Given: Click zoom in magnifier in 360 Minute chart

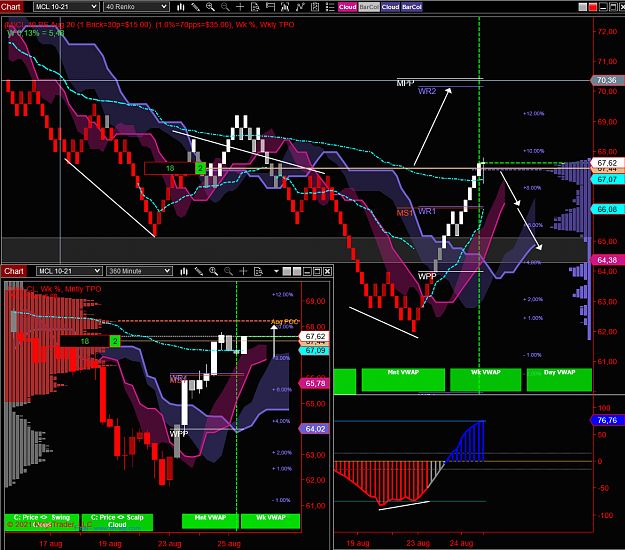Looking at the screenshot, I should pyautogui.click(x=214, y=271).
